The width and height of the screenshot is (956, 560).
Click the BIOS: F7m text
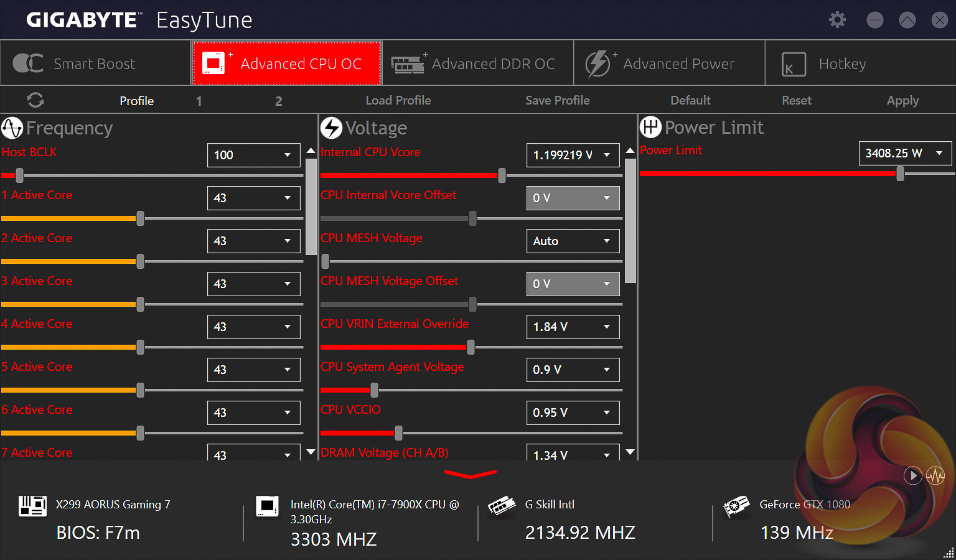point(98,533)
